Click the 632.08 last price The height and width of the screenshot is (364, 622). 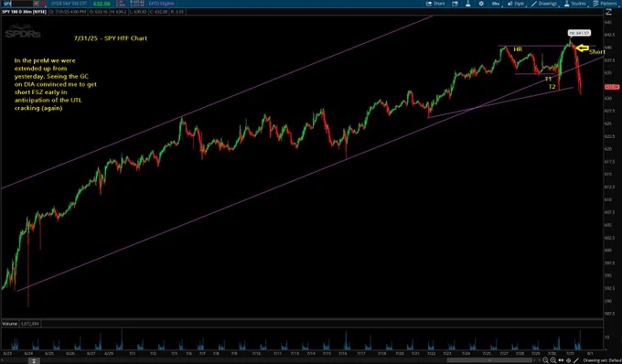102,4
